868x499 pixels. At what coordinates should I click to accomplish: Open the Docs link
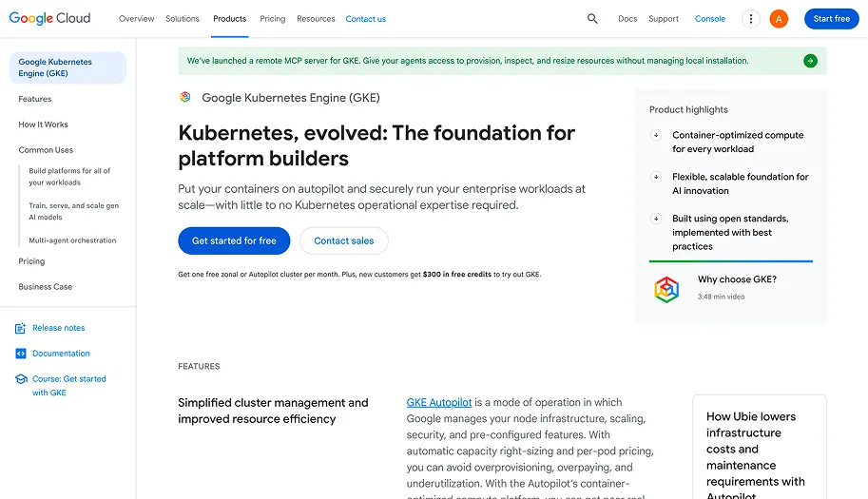(x=627, y=19)
